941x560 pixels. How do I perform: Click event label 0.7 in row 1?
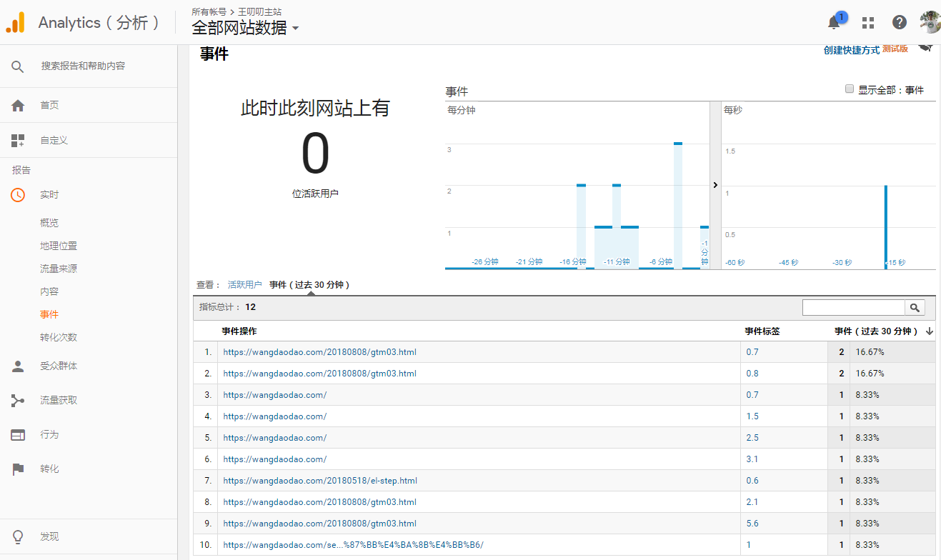pyautogui.click(x=752, y=352)
